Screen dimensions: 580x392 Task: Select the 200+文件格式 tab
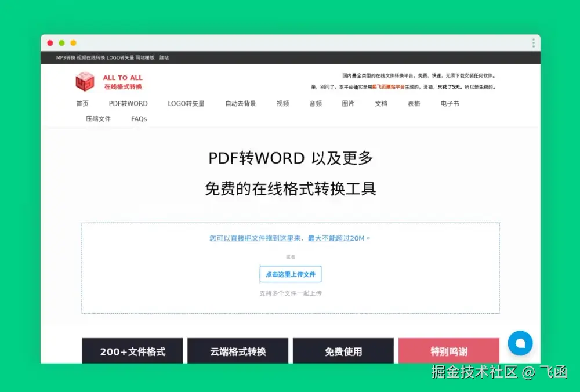pyautogui.click(x=132, y=351)
